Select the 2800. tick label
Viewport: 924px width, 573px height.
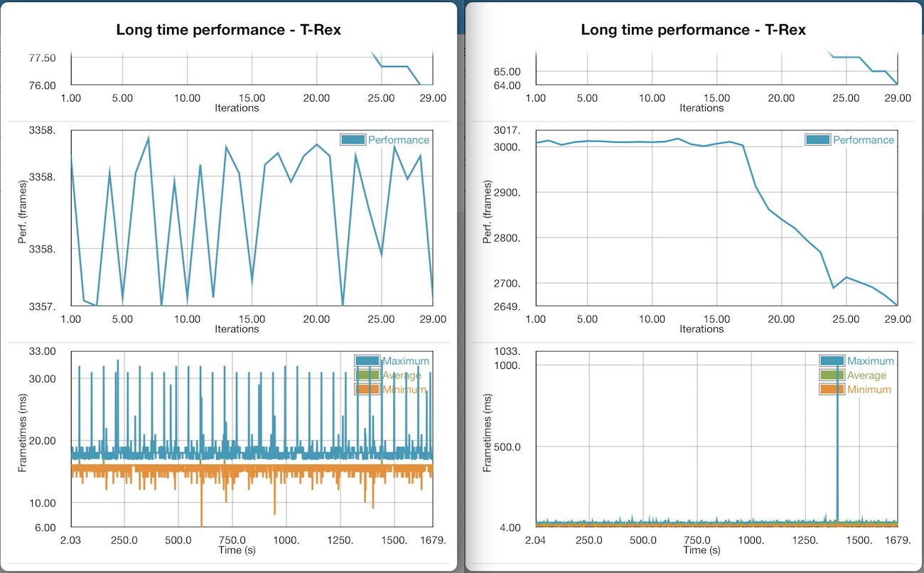click(x=507, y=238)
